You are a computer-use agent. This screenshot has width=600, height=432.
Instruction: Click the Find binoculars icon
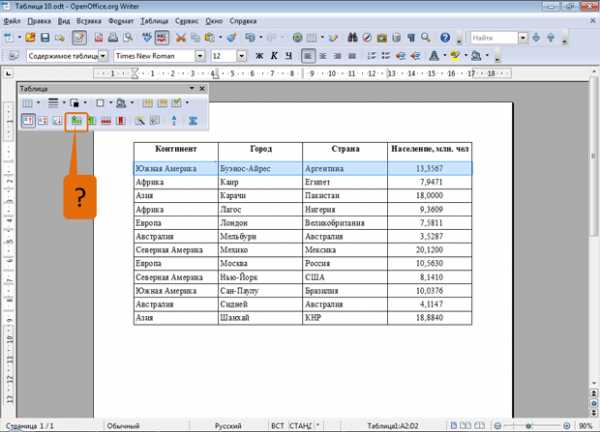click(x=352, y=37)
